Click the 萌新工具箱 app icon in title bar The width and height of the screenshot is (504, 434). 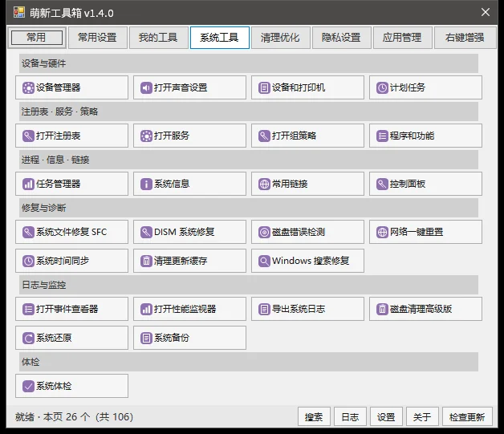point(19,13)
